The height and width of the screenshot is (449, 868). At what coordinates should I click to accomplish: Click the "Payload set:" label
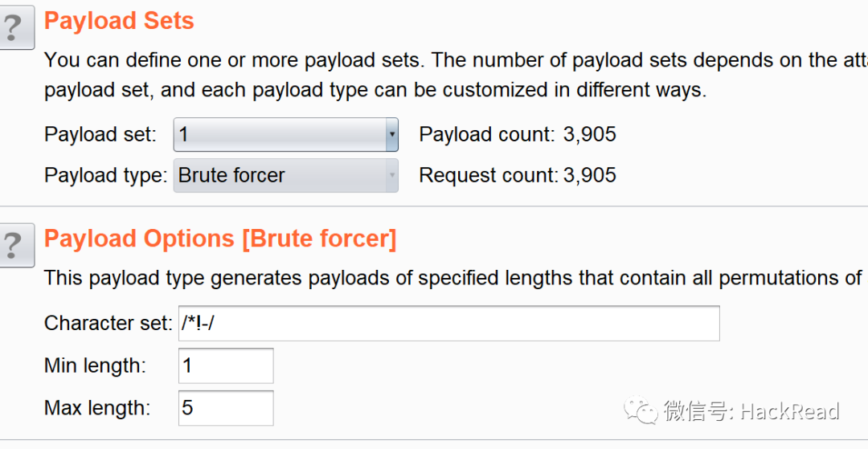[x=100, y=134]
